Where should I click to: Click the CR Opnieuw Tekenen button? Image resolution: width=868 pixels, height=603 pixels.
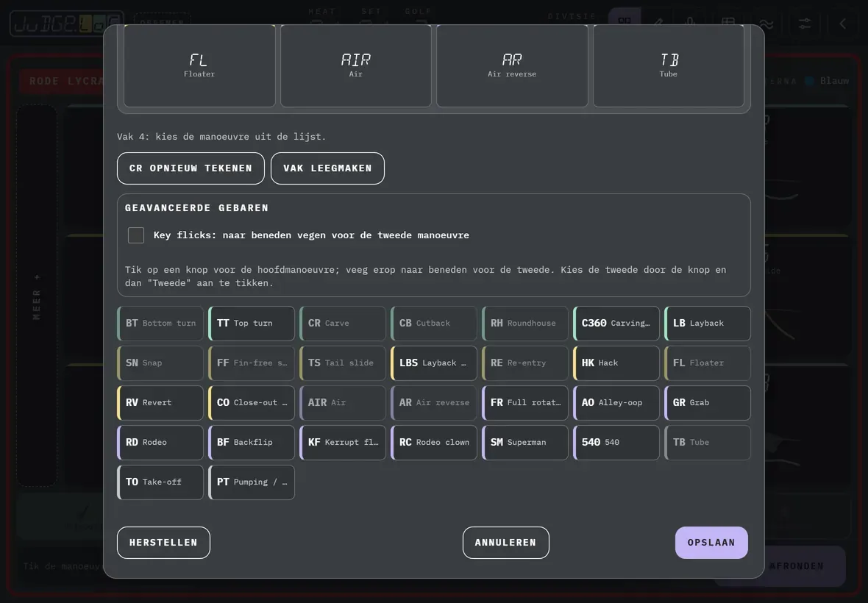(x=191, y=168)
